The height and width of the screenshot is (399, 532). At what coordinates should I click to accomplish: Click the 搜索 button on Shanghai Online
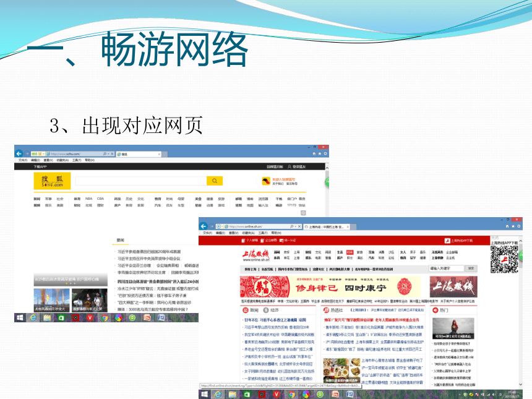pyautogui.click(x=471, y=268)
